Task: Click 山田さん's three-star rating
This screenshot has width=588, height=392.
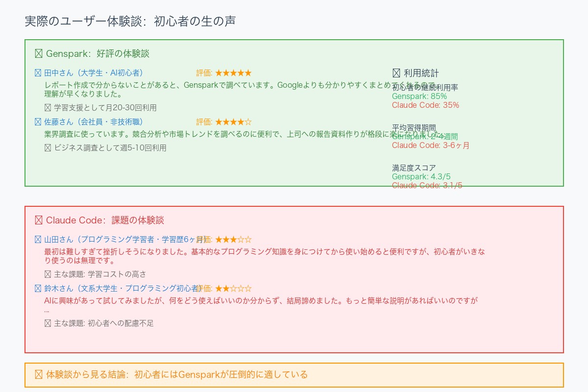Action: tap(224, 240)
